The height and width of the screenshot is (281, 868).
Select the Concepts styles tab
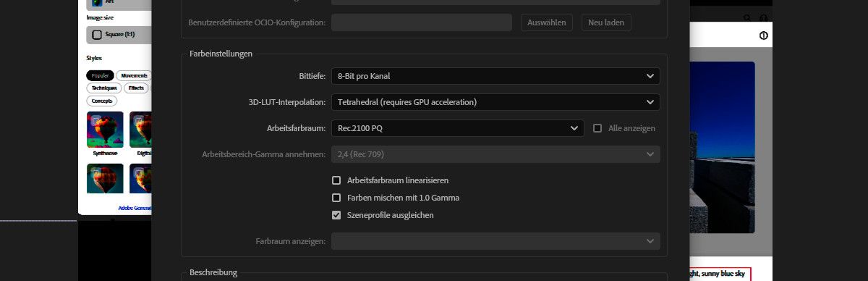point(102,101)
